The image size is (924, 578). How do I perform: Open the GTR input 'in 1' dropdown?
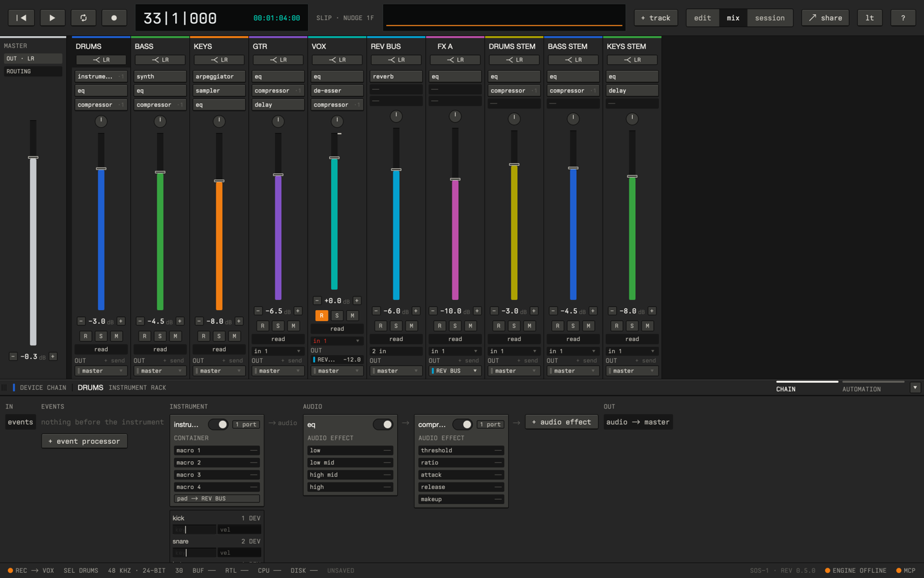coord(278,351)
